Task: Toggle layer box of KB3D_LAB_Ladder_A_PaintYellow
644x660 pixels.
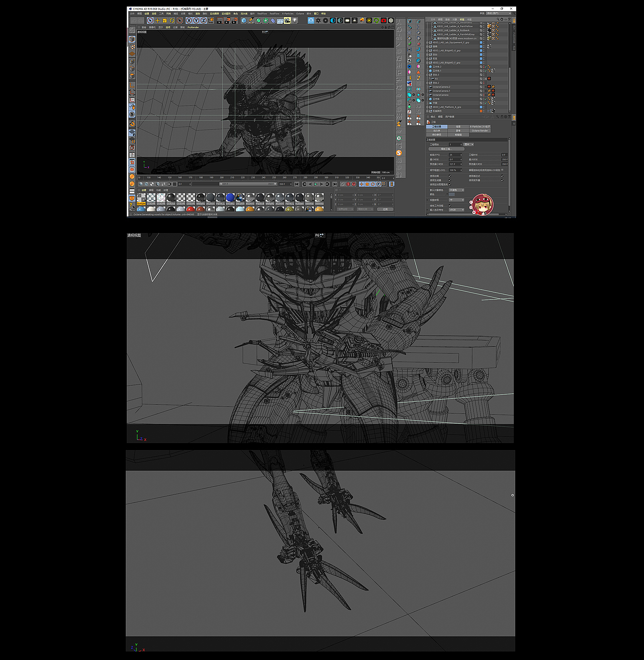Action: click(481, 26)
